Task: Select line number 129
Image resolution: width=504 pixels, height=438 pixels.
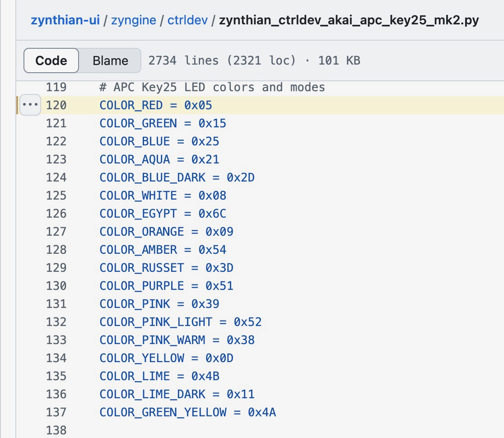Action: tap(56, 268)
